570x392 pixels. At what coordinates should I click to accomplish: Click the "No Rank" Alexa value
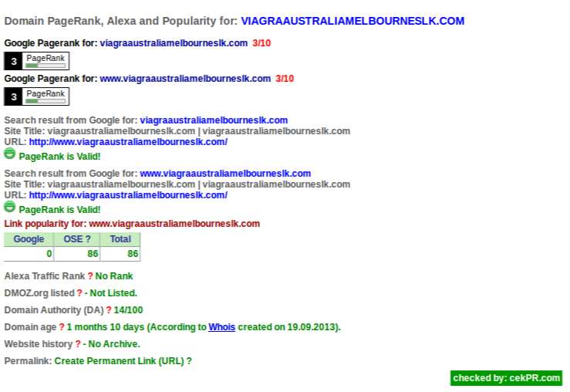[x=114, y=276]
